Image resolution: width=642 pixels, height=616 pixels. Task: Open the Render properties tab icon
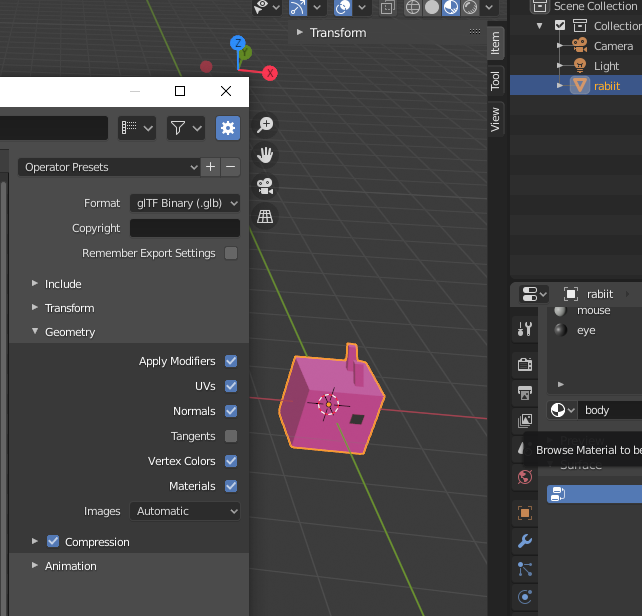524,364
